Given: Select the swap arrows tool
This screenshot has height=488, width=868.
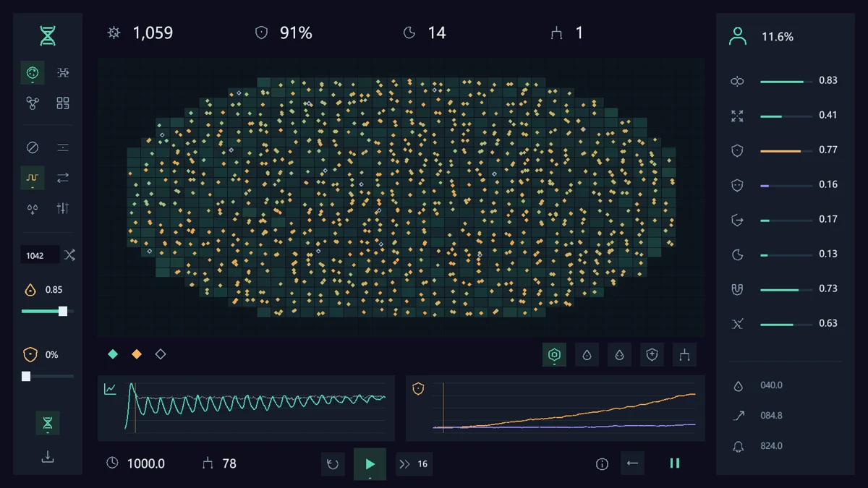Looking at the screenshot, I should point(63,178).
